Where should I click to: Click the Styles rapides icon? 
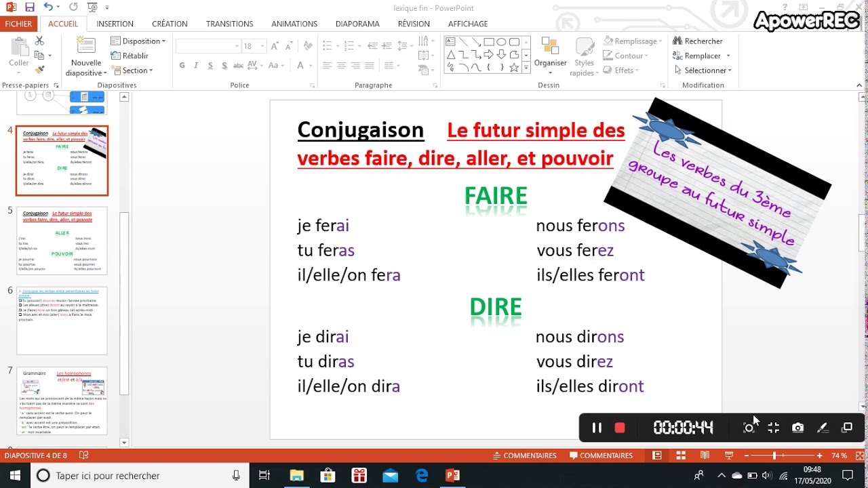pyautogui.click(x=585, y=47)
